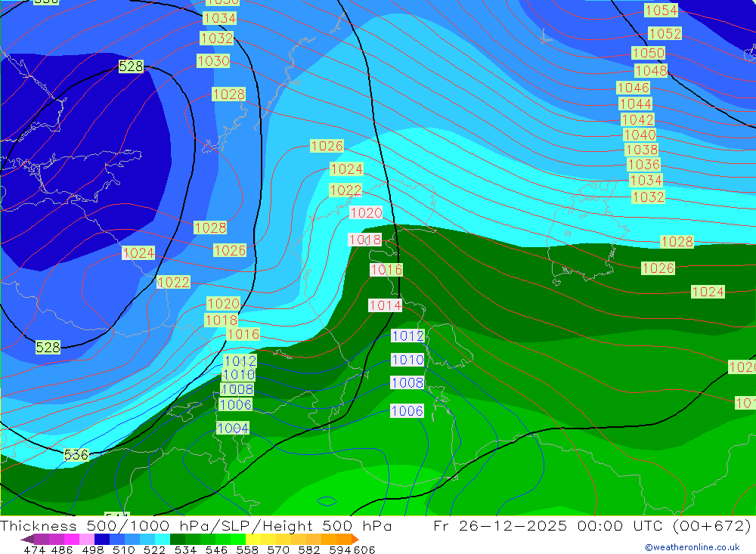
Task: Click the lower '528' height contour label
Action: [x=48, y=347]
